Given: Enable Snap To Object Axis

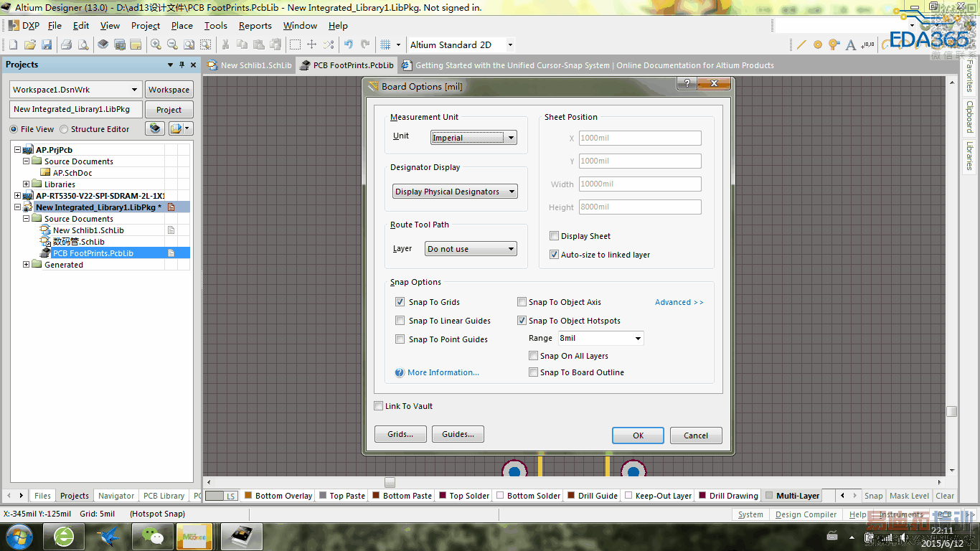Looking at the screenshot, I should tap(522, 302).
